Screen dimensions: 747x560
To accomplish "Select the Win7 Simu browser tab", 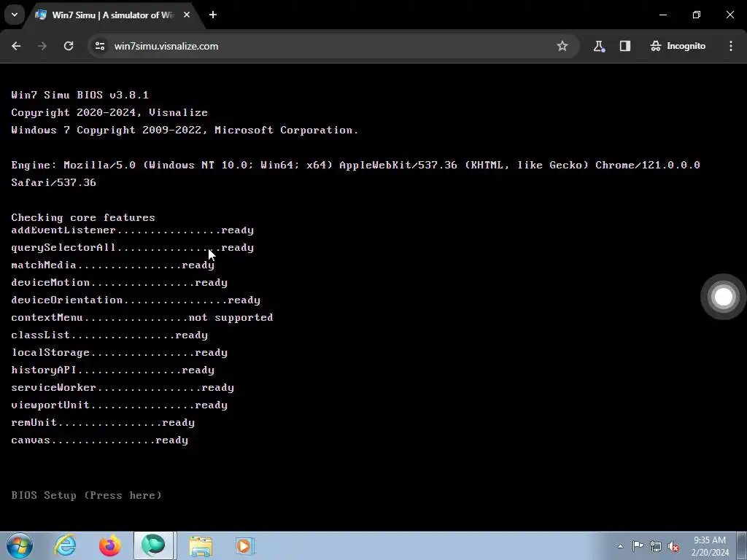I will (112, 15).
